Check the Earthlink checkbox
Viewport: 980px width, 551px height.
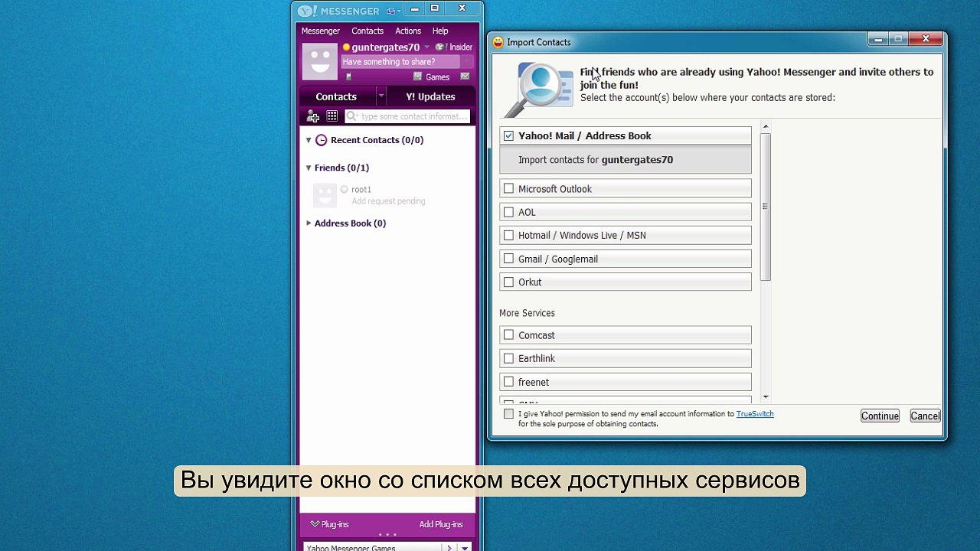coord(508,358)
